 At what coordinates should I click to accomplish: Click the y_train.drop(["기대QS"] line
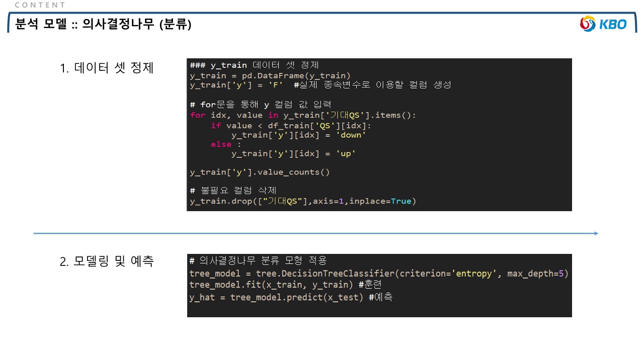[303, 201]
